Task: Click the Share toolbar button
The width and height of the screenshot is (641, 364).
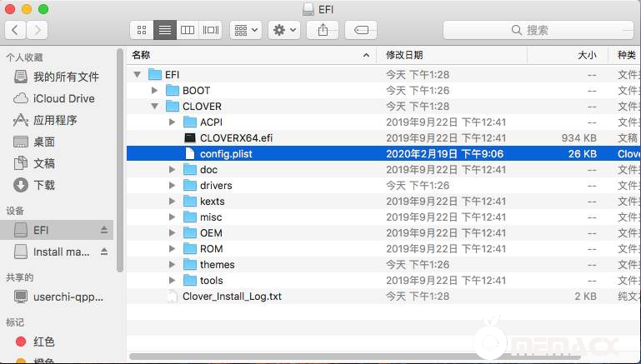Action: coord(323,29)
